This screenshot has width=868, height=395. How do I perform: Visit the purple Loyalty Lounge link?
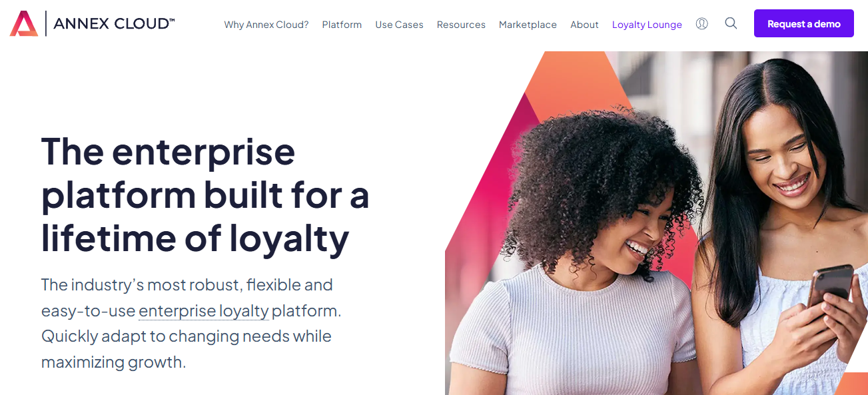(x=647, y=25)
